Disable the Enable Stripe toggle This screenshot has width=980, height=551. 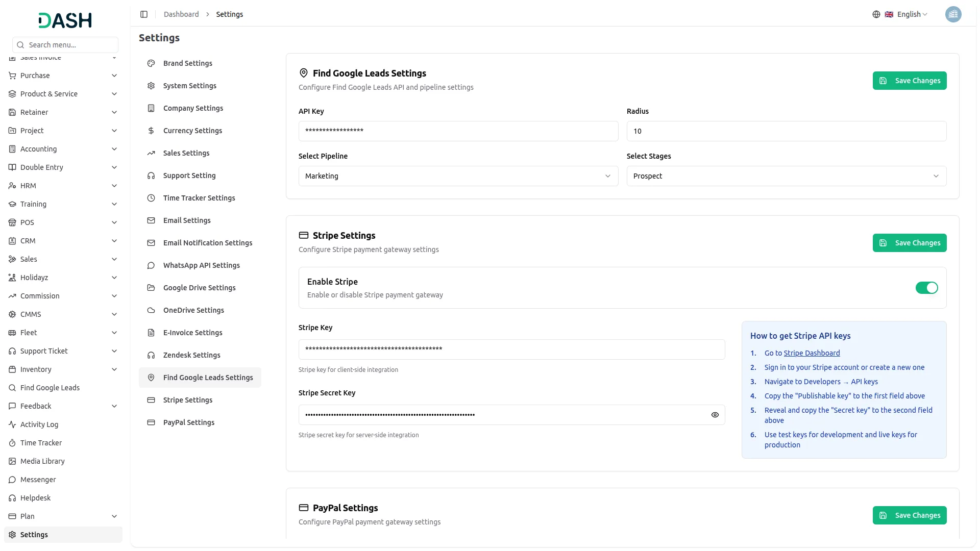(x=926, y=288)
